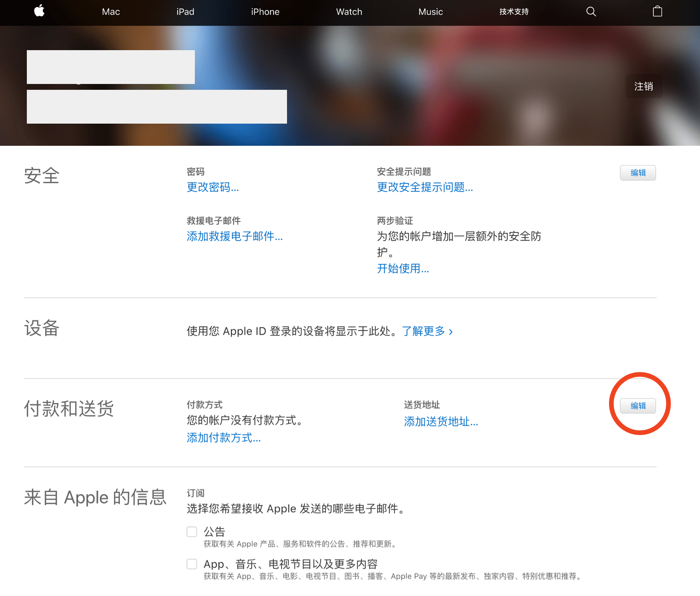The height and width of the screenshot is (596, 700).
Task: Open the search magnifier icon
Action: click(x=591, y=12)
